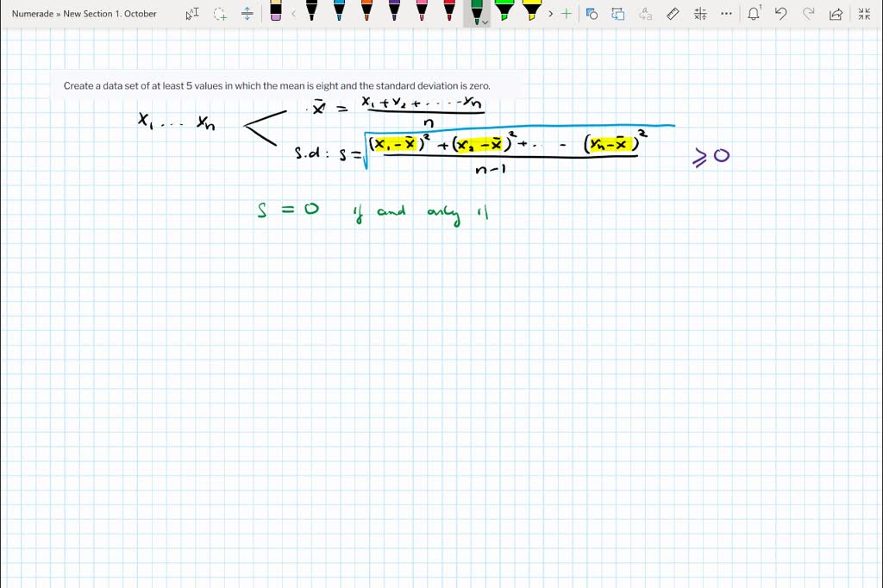883x588 pixels.
Task: Open the green pen options dropdown
Action: tap(484, 21)
